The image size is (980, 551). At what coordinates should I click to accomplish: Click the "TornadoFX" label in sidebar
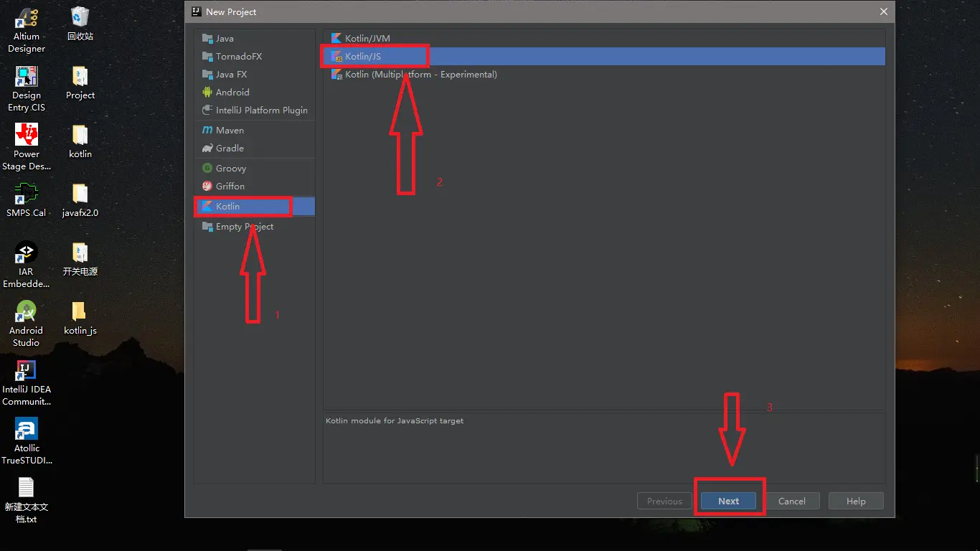pyautogui.click(x=239, y=57)
